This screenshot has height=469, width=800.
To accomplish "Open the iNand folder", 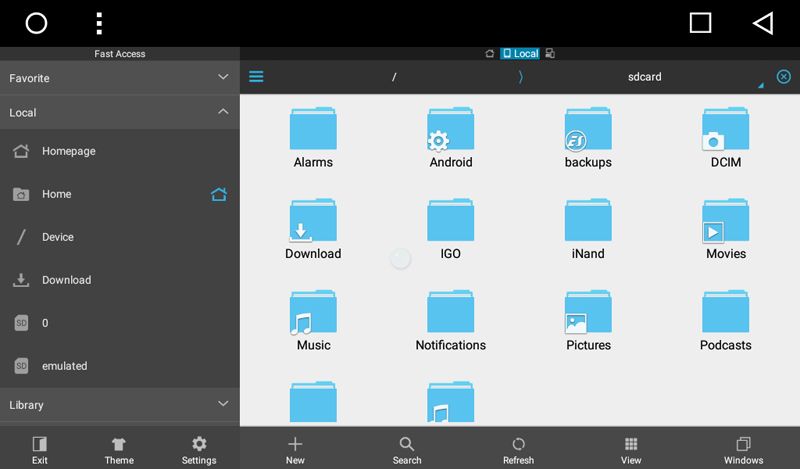I will [x=588, y=229].
